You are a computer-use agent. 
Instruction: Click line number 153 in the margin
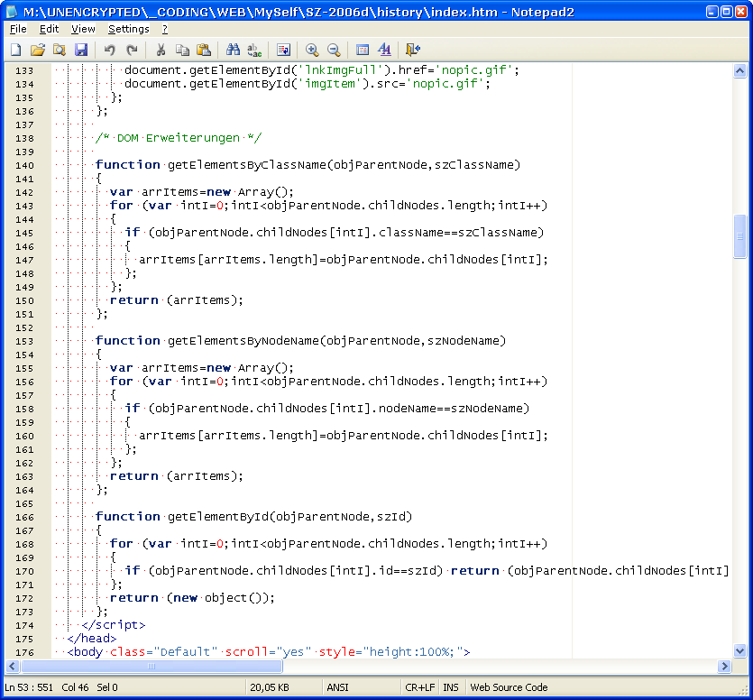(x=24, y=341)
